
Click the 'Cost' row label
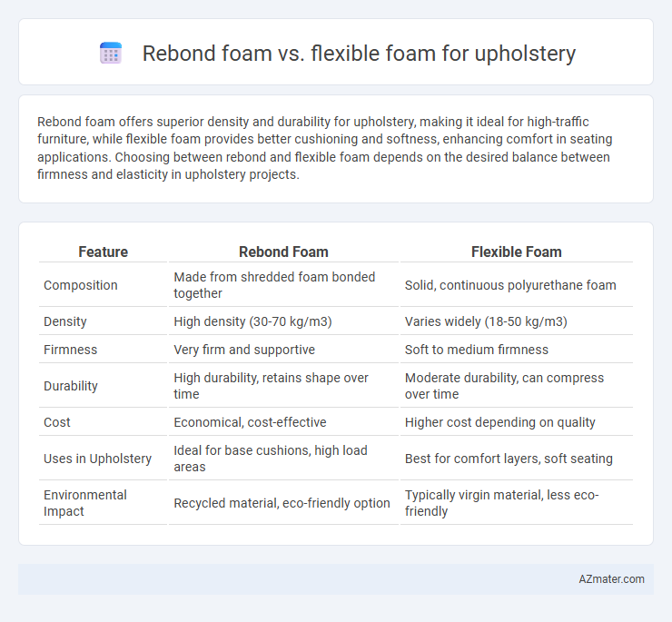coord(57,422)
